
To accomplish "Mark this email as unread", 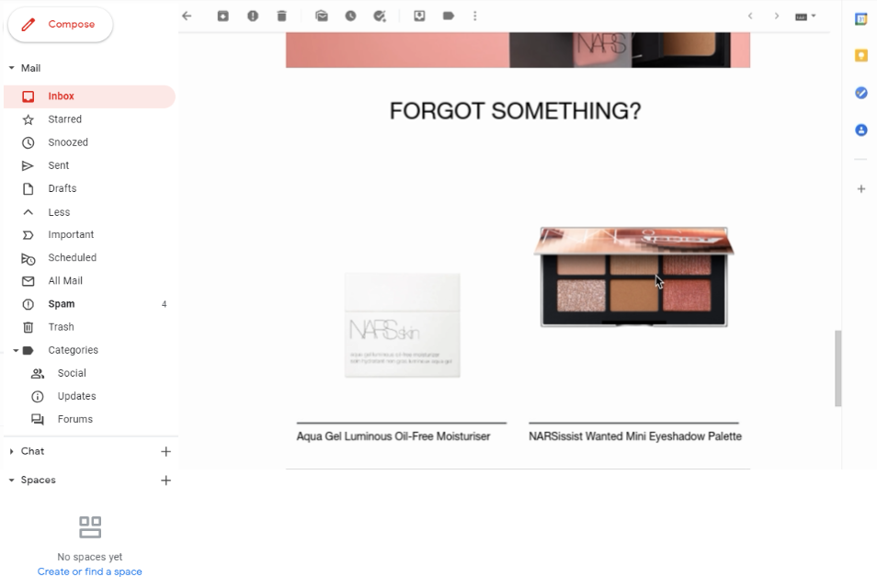I will point(322,17).
